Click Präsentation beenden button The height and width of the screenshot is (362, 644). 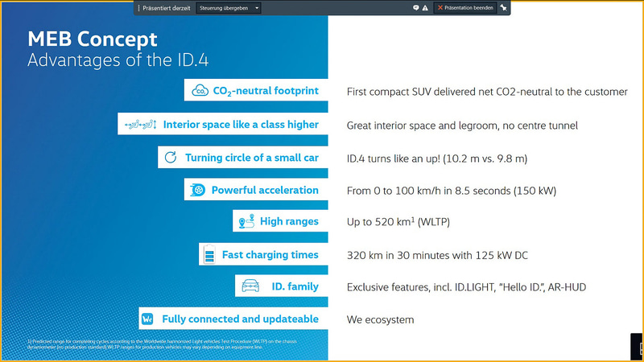coord(465,8)
